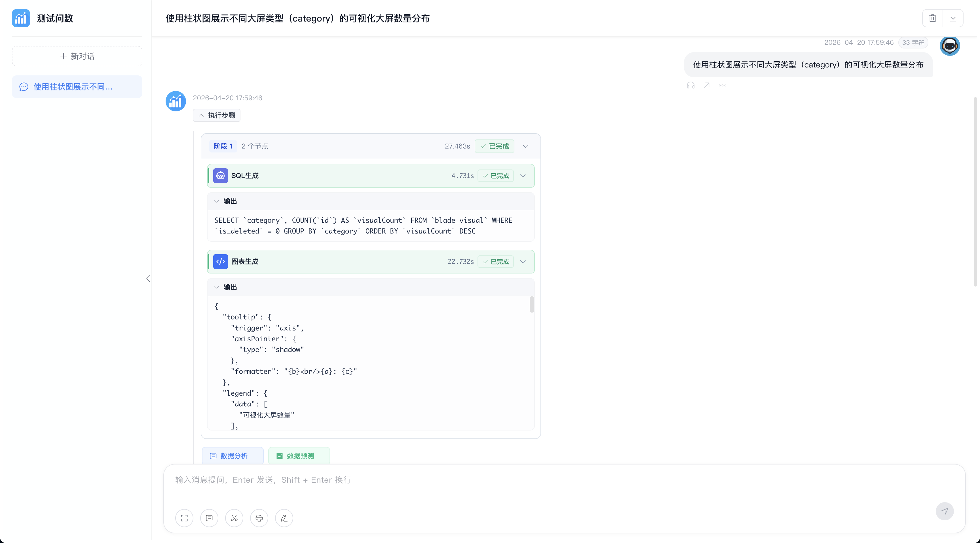Click the eraser pen icon below input

[284, 518]
